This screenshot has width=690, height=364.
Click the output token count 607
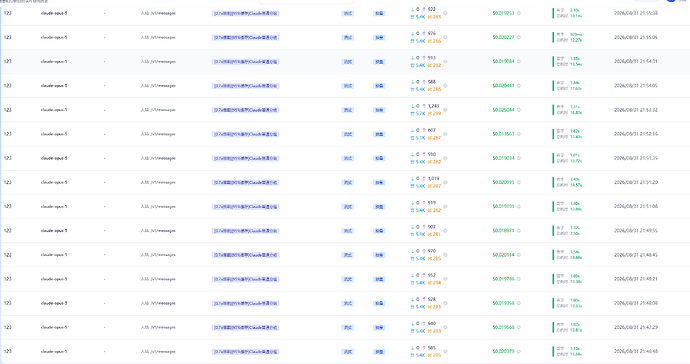pos(432,130)
